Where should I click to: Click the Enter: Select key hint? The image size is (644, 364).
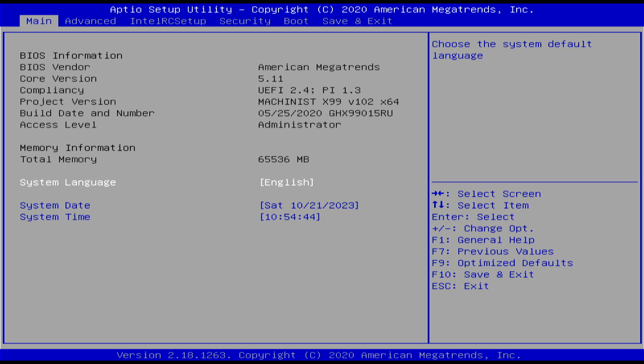coord(473,217)
